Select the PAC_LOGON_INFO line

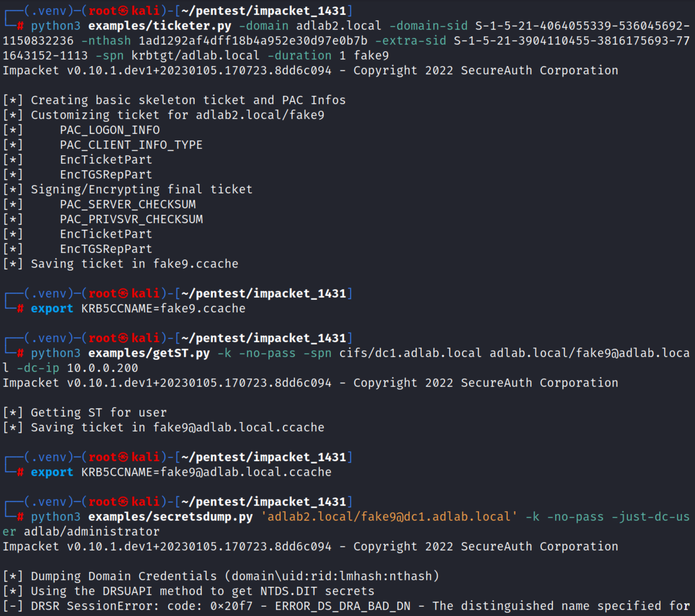click(110, 130)
